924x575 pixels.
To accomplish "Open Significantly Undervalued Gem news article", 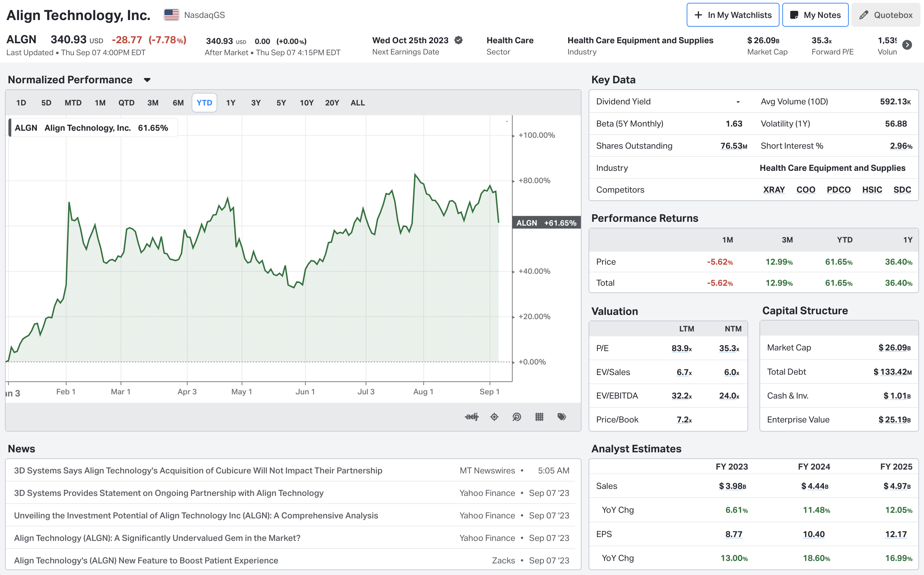I will [157, 538].
